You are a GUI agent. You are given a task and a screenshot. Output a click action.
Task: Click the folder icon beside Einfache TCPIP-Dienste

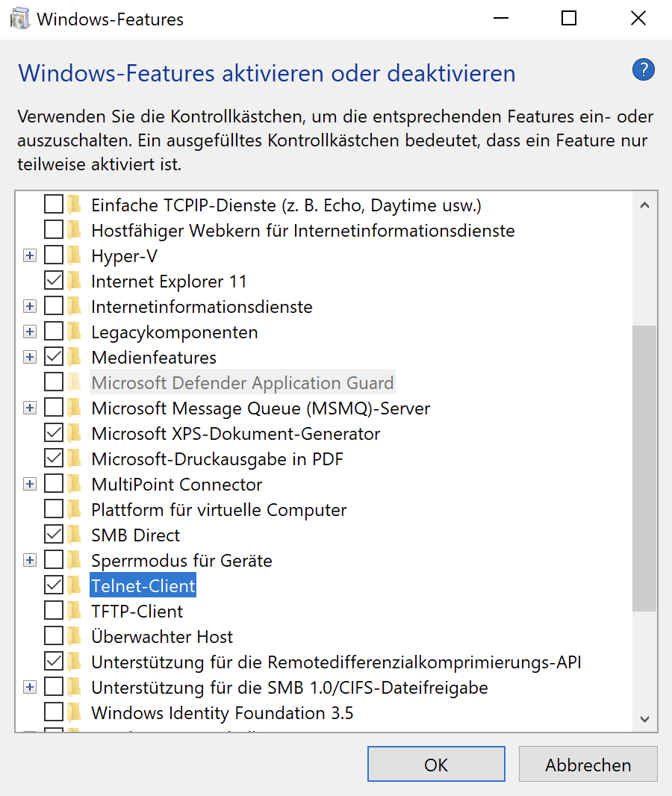(75, 205)
